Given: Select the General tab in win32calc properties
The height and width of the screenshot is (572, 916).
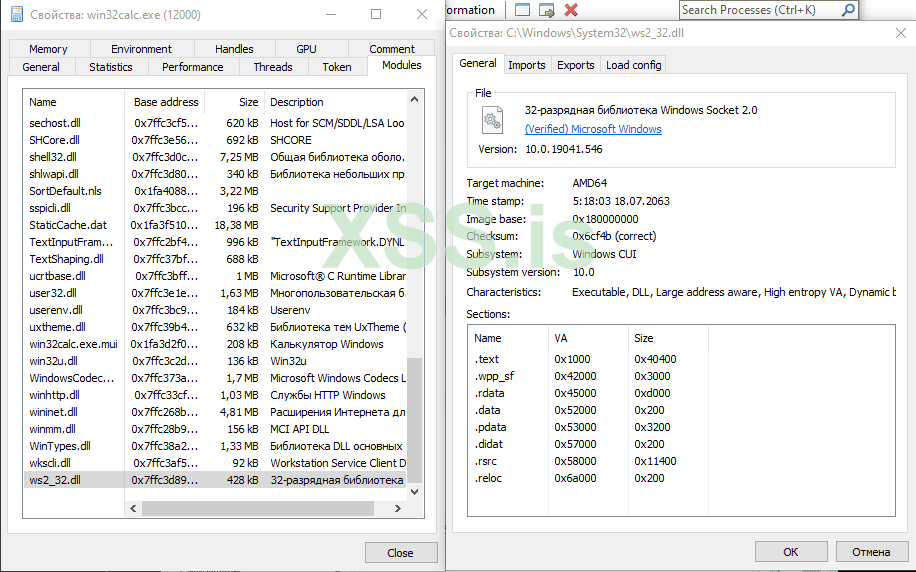Looking at the screenshot, I should tap(41, 67).
